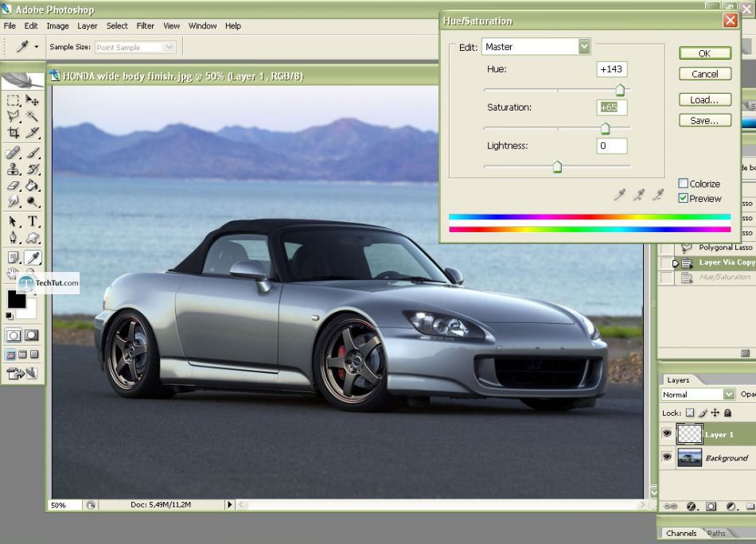Image resolution: width=756 pixels, height=544 pixels.
Task: Select the Dodge tool
Action: click(32, 201)
